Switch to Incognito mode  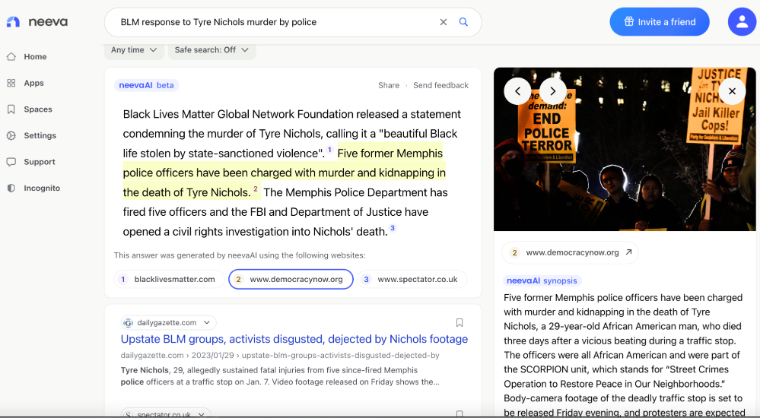point(41,187)
